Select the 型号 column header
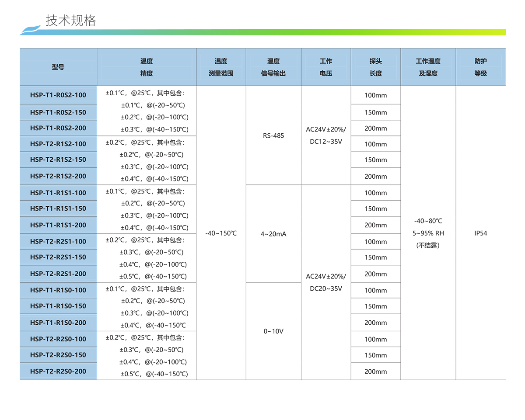This screenshot has height=420, width=525. 58,67
